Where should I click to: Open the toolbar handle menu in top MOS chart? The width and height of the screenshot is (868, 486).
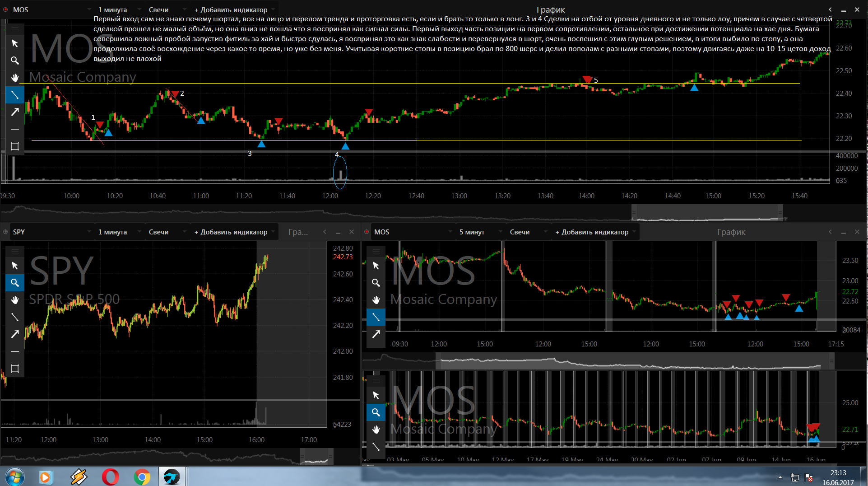point(14,29)
